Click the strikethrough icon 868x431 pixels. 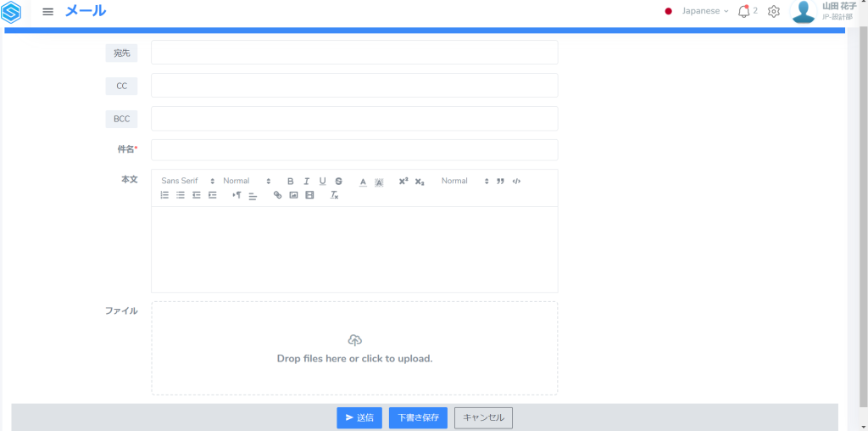pyautogui.click(x=338, y=181)
